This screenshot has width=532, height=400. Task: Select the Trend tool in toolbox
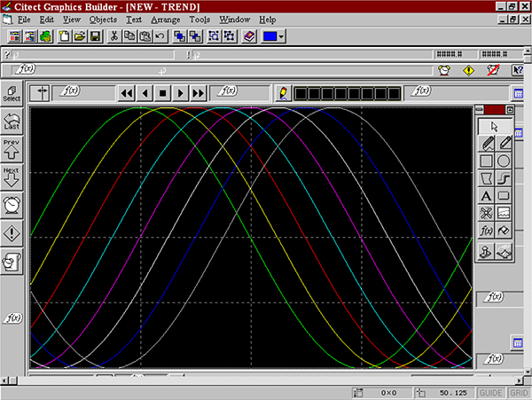[x=505, y=214]
